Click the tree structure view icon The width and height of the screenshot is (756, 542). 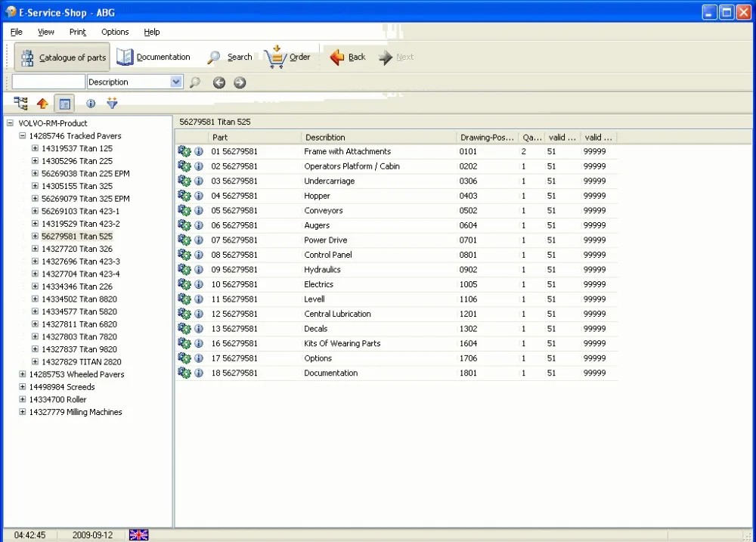[20, 103]
